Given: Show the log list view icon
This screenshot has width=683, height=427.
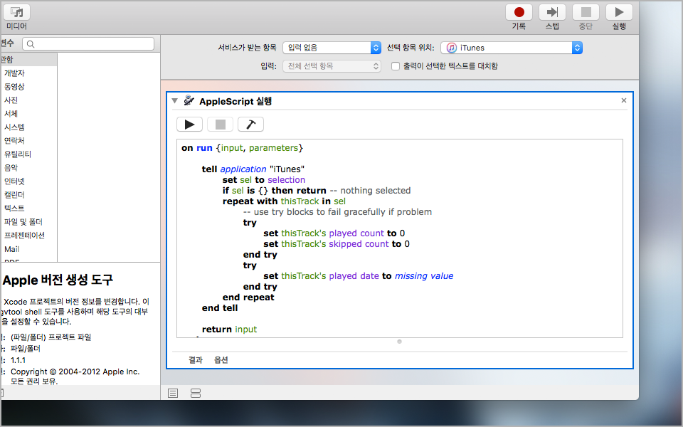Looking at the screenshot, I should 173,393.
